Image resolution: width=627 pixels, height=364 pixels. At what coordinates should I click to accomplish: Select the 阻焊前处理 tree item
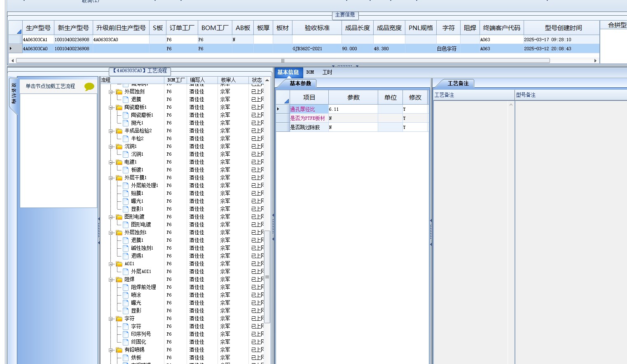pos(143,287)
